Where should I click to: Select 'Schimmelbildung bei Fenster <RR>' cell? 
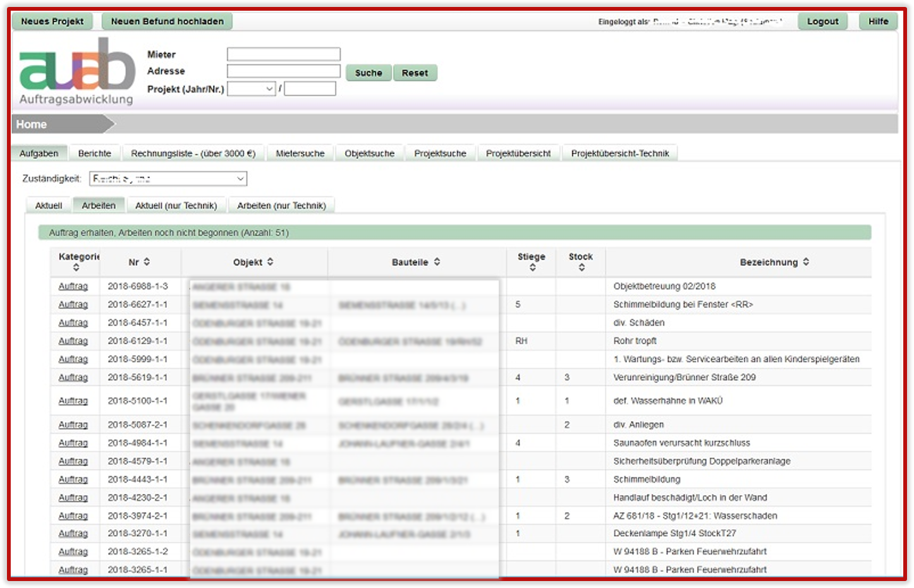[x=683, y=305]
